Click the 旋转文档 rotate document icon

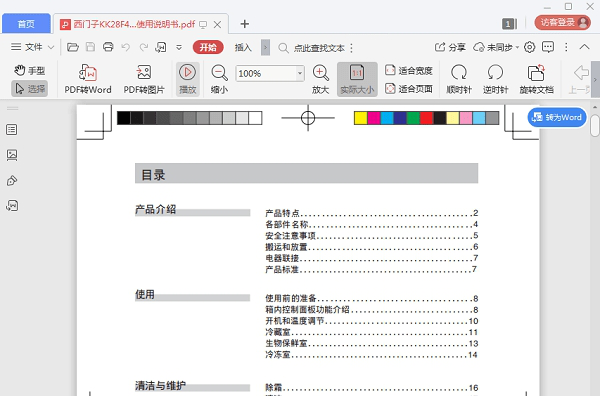(535, 73)
